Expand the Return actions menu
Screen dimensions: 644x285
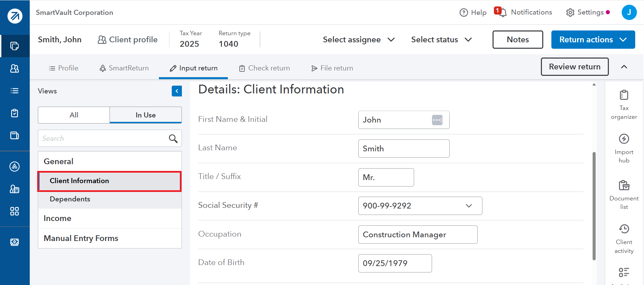pyautogui.click(x=593, y=40)
